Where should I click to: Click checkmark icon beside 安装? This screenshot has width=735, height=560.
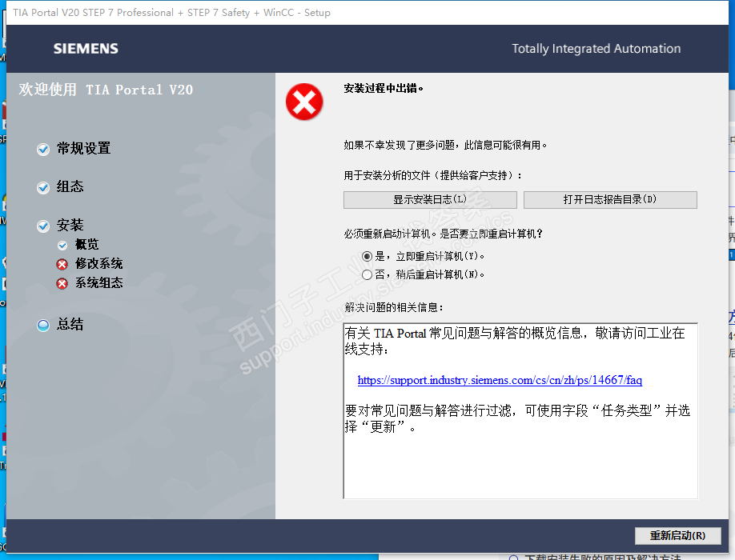pyautogui.click(x=43, y=226)
